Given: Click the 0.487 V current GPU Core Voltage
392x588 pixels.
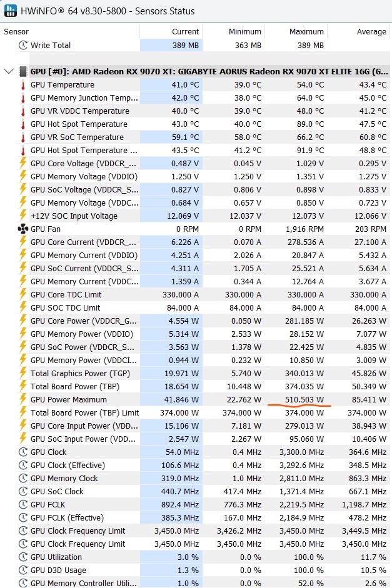Looking at the screenshot, I should tap(185, 164).
